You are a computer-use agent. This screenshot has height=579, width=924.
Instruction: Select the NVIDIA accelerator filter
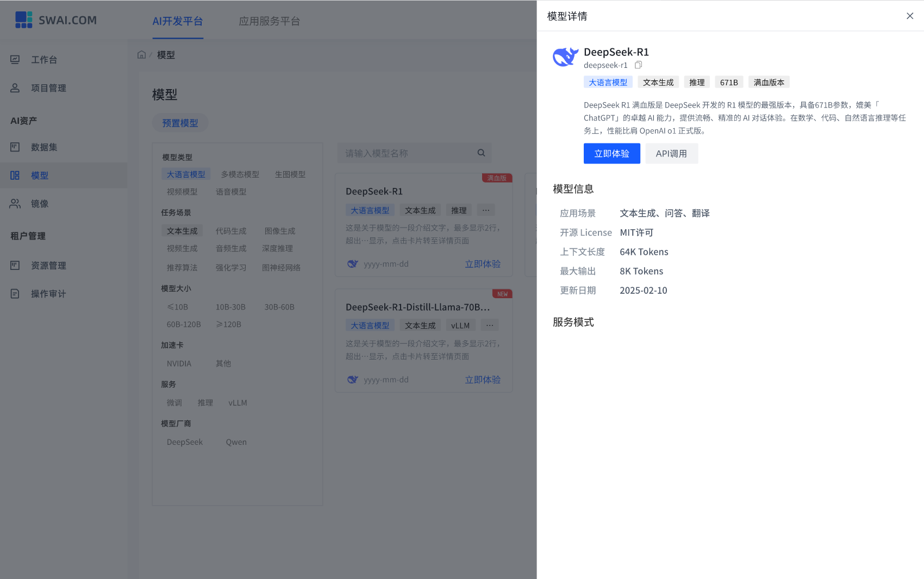tap(179, 363)
